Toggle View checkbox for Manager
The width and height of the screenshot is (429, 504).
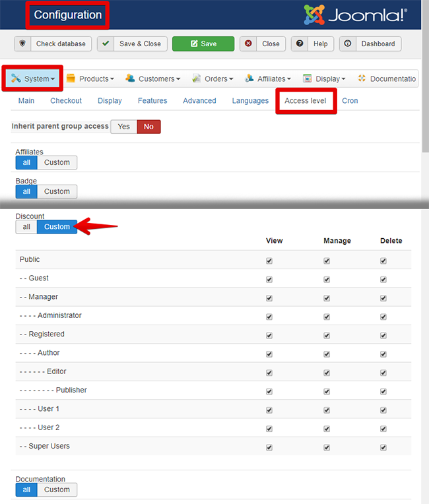269,298
